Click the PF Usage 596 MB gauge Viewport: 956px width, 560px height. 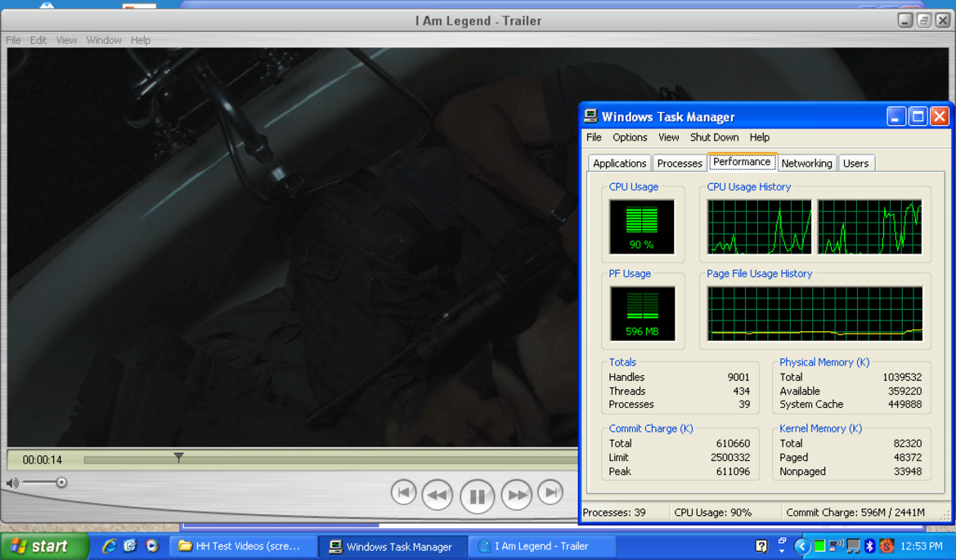pyautogui.click(x=642, y=314)
